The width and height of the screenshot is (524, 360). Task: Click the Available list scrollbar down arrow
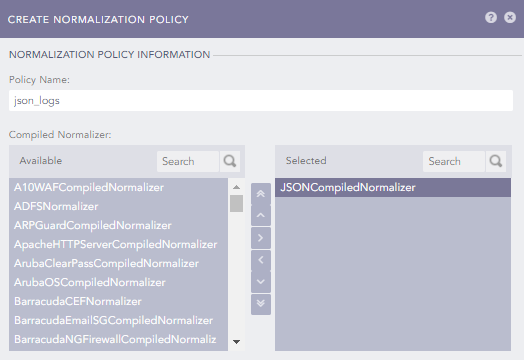click(x=236, y=342)
